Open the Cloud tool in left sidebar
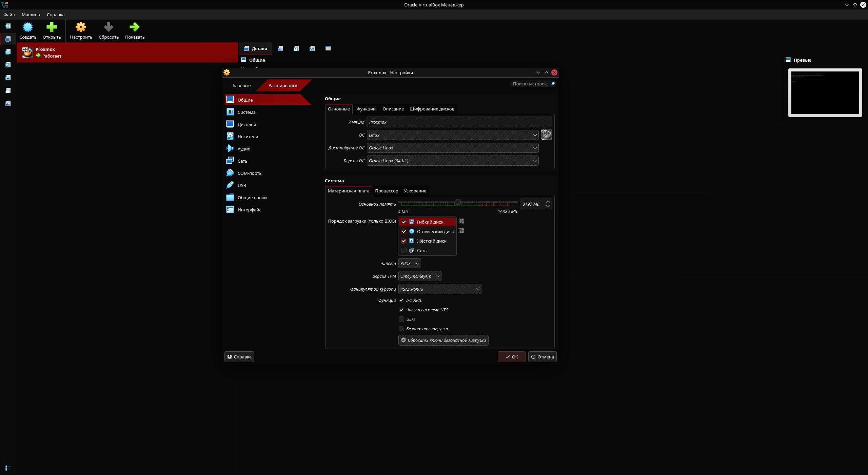Viewport: 868px width, 475px height. 8,90
